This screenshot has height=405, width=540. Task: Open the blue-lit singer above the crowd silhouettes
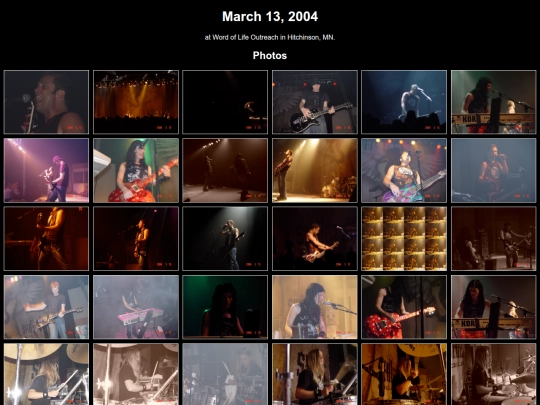[404, 102]
